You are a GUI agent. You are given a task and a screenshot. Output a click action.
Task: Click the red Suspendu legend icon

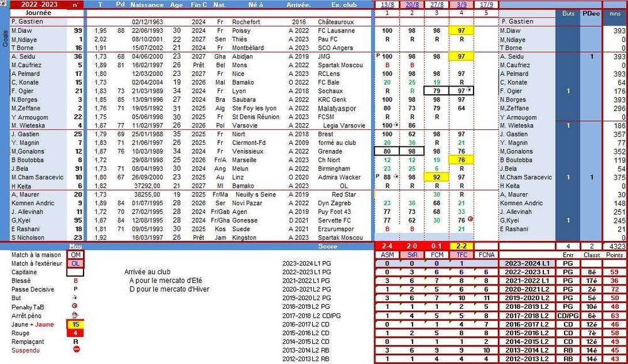76,349
